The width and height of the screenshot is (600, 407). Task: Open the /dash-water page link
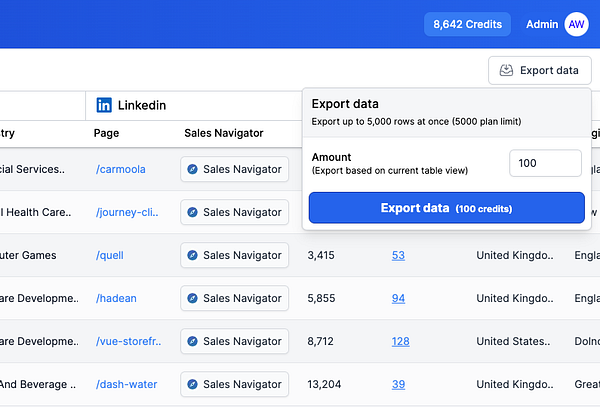click(x=125, y=384)
